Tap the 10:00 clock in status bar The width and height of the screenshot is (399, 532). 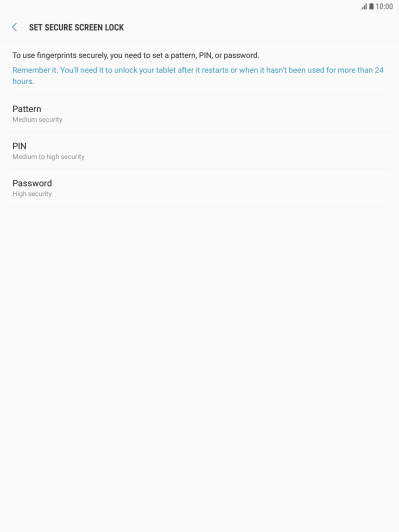(384, 6)
